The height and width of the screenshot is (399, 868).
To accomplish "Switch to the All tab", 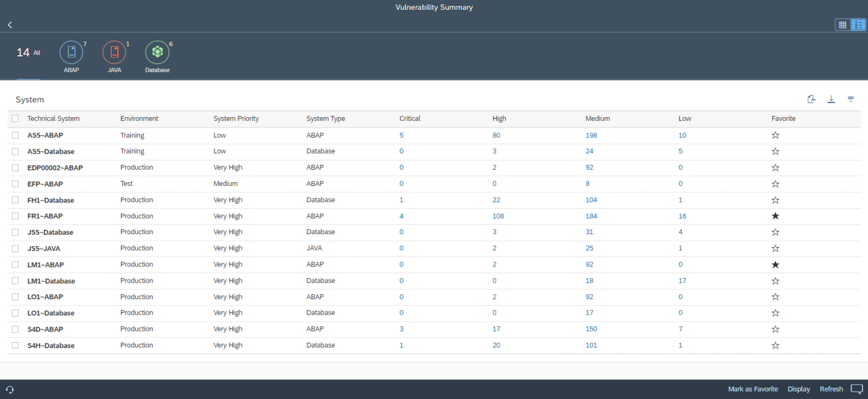I will click(x=28, y=53).
